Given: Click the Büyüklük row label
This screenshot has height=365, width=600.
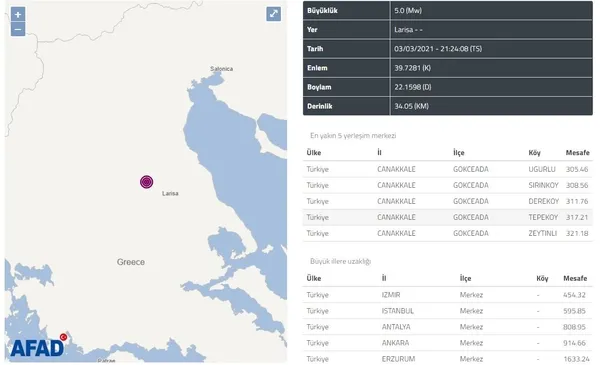Looking at the screenshot, I should (x=322, y=11).
